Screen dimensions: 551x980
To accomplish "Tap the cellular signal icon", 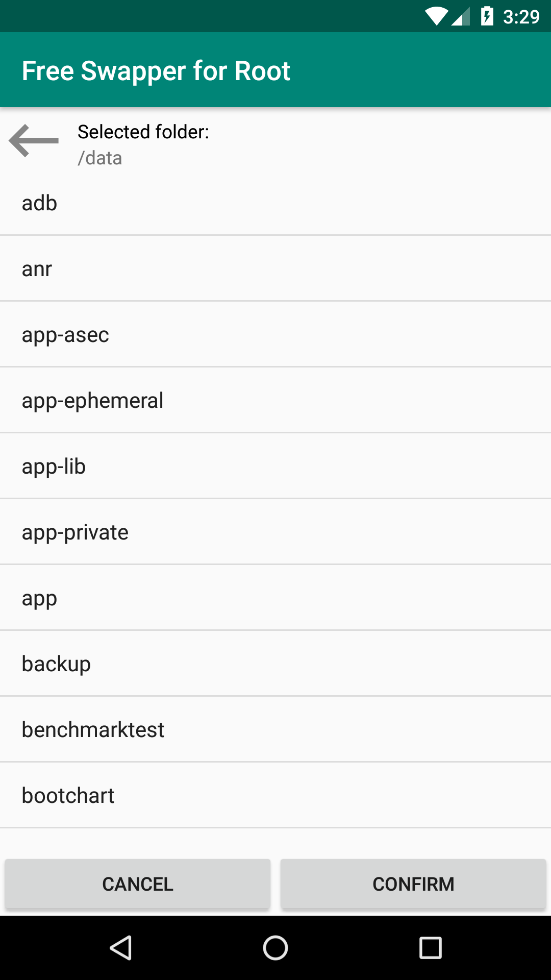I will pyautogui.click(x=461, y=16).
